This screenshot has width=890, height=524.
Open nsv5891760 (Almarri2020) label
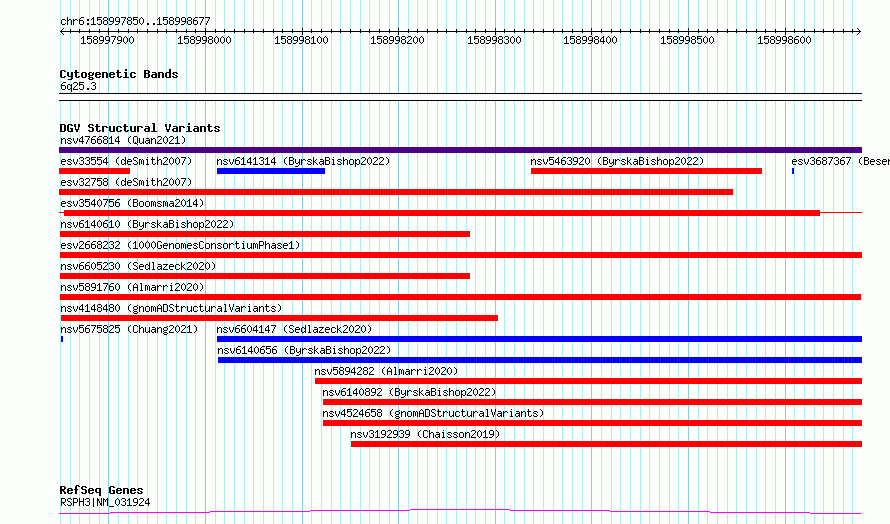tap(132, 287)
